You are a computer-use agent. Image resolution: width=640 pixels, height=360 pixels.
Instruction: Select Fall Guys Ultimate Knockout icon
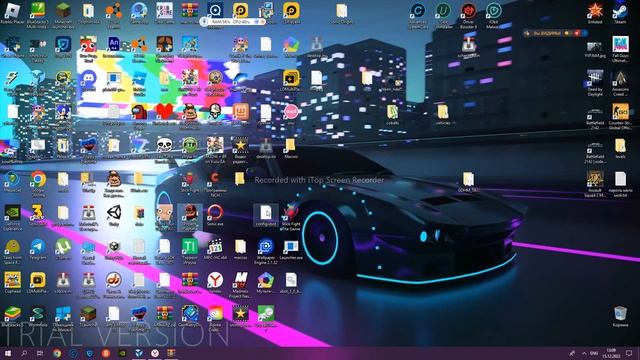click(x=620, y=44)
